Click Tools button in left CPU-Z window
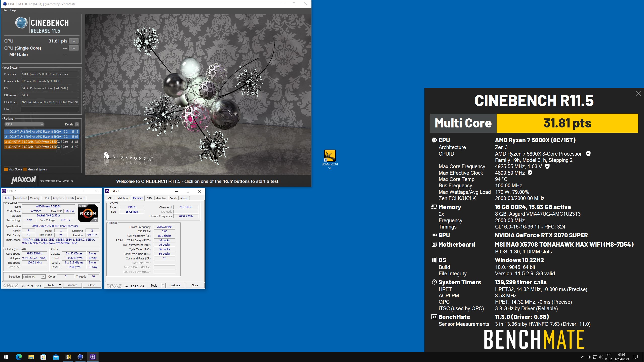The width and height of the screenshot is (644, 362). pyautogui.click(x=51, y=285)
